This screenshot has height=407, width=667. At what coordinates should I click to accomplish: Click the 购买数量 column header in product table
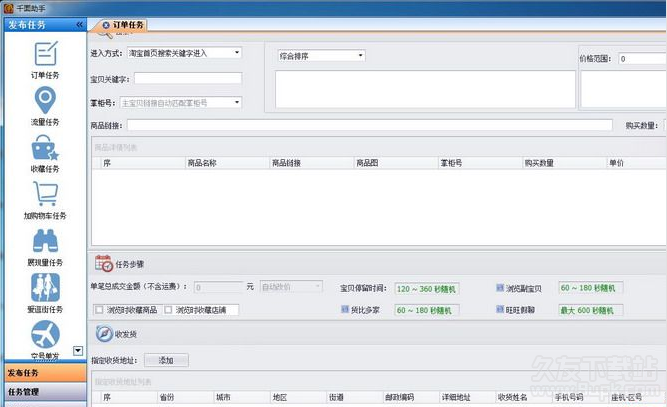click(564, 163)
